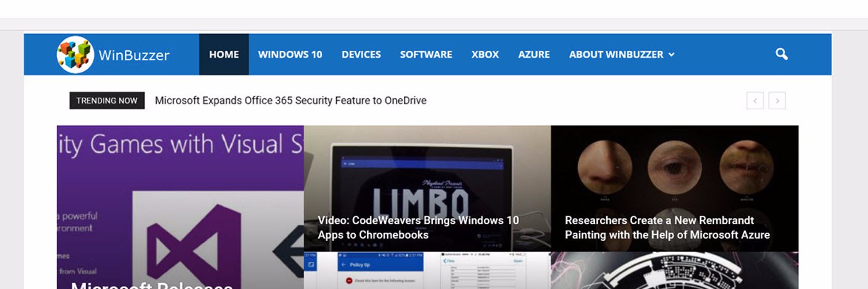868x289 pixels.
Task: Open CodeWeavers Windows 10 Chromebooks article
Action: [x=418, y=228]
